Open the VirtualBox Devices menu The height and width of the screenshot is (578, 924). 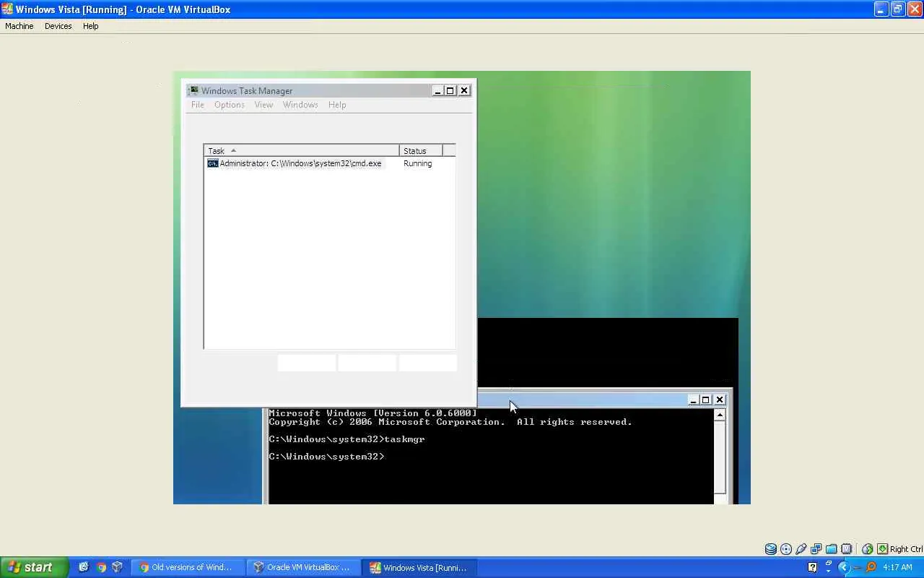(x=58, y=26)
